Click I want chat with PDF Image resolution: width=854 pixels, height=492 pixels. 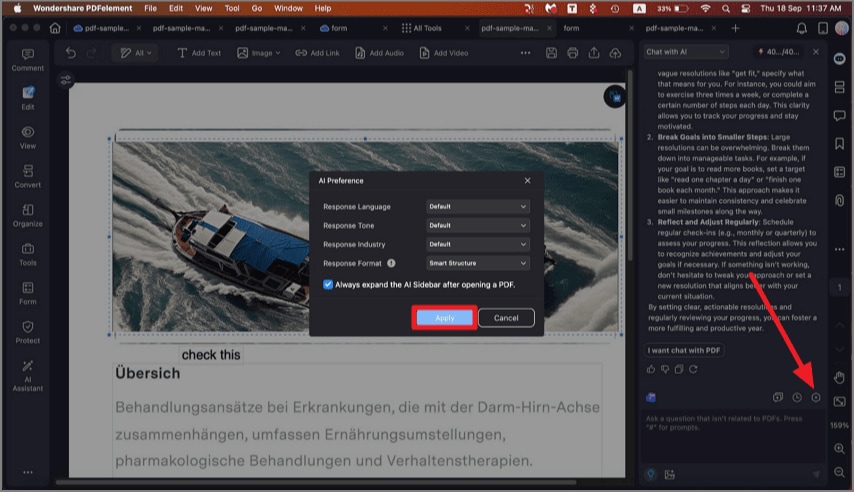[684, 350]
